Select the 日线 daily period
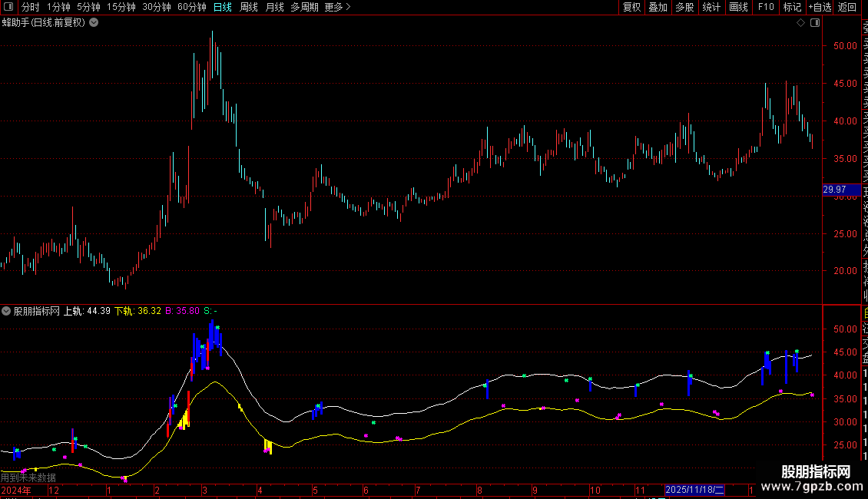Image resolution: width=868 pixels, height=499 pixels. click(223, 7)
